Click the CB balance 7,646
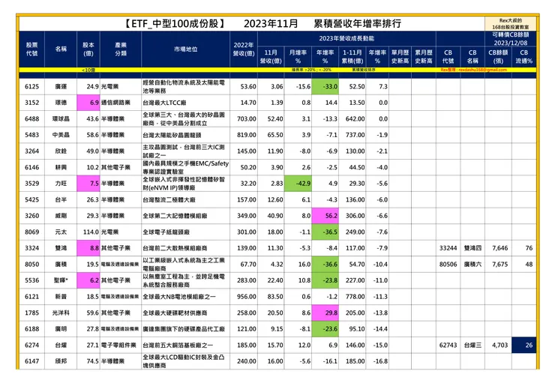 tap(499, 248)
